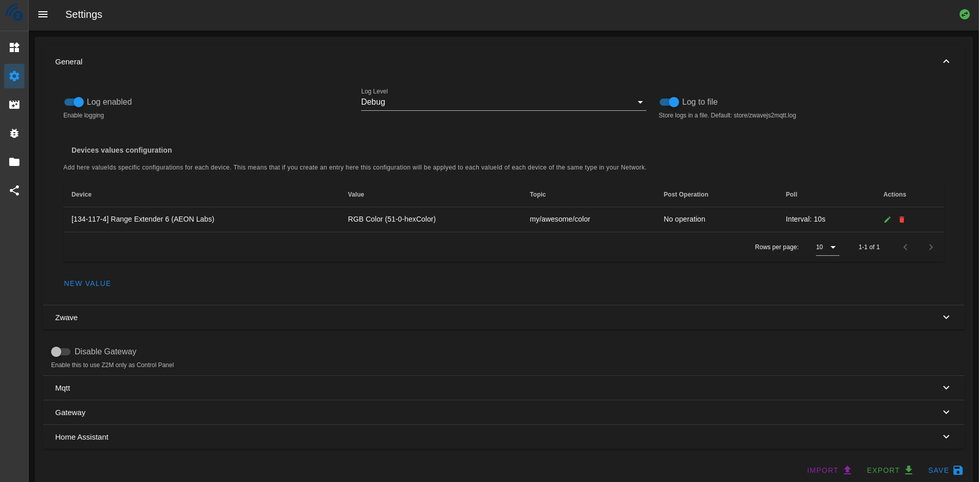
Task: Open the Scenes sidebar icon
Action: pyautogui.click(x=14, y=105)
